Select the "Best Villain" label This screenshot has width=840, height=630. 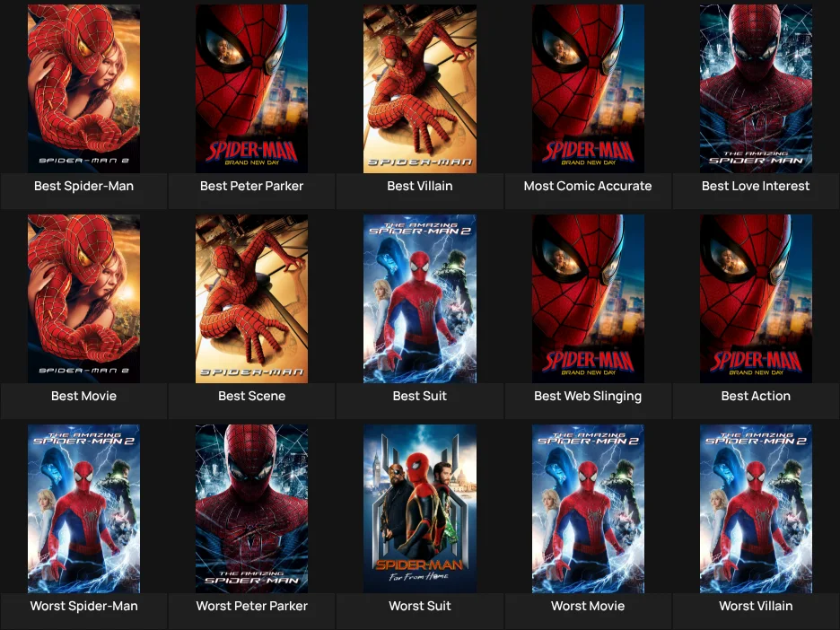coord(420,186)
